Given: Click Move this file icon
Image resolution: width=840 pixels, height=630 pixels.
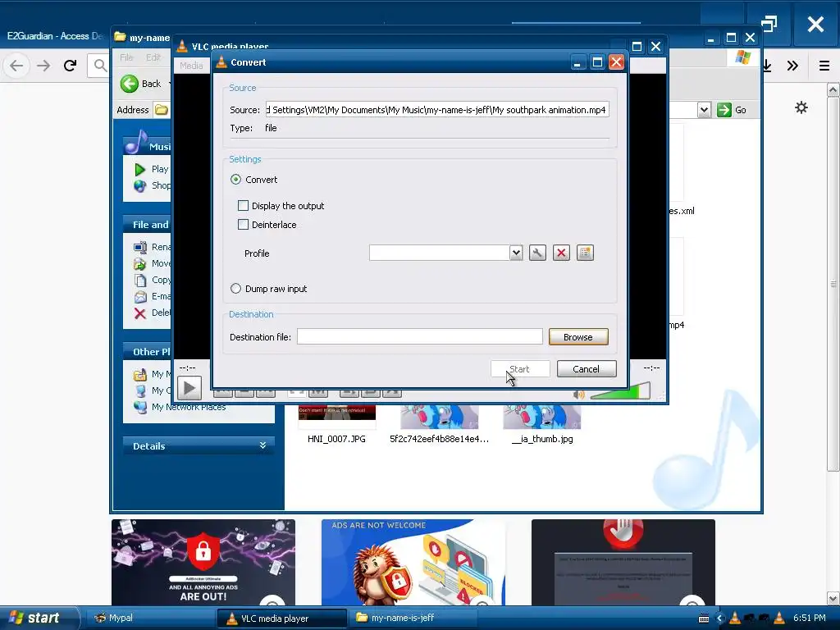Looking at the screenshot, I should click(x=139, y=263).
